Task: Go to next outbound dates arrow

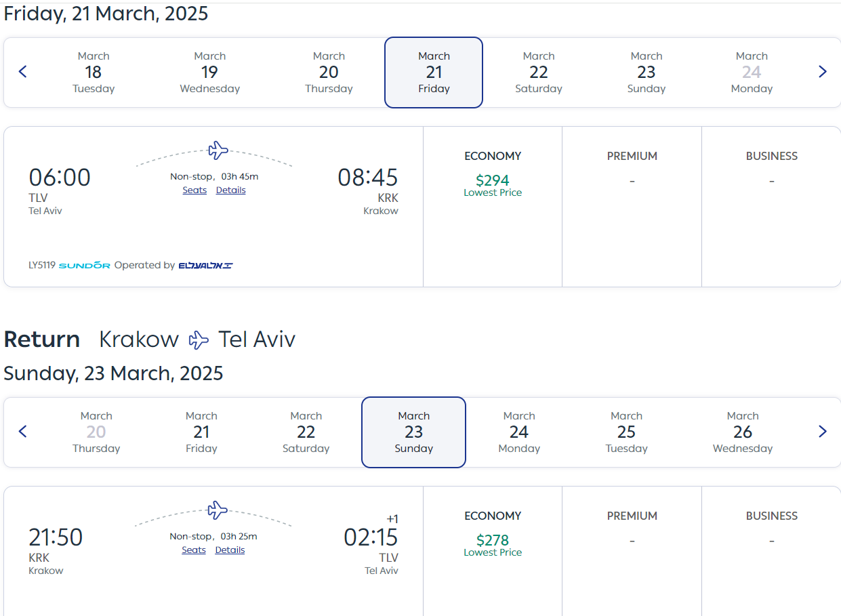Action: 823,72
